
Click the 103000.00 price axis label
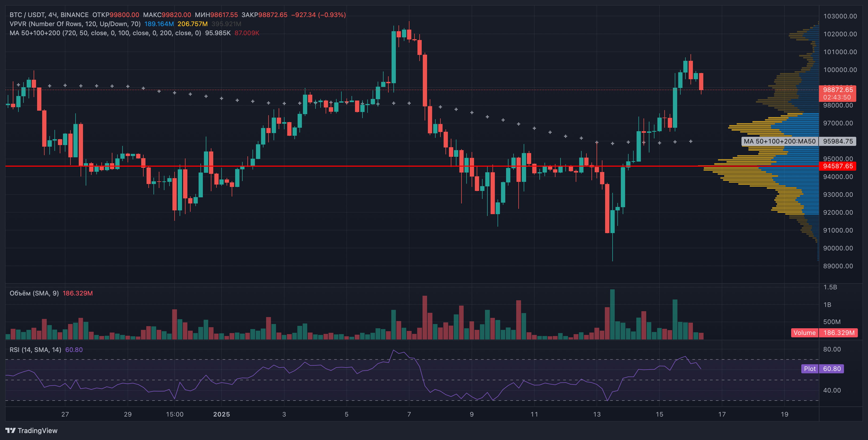point(840,16)
